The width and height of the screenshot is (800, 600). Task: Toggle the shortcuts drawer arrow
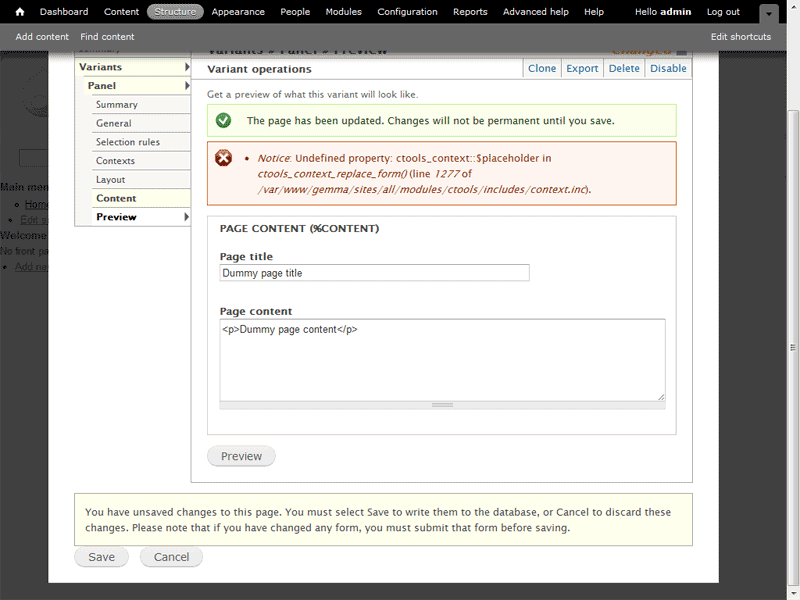pos(768,14)
